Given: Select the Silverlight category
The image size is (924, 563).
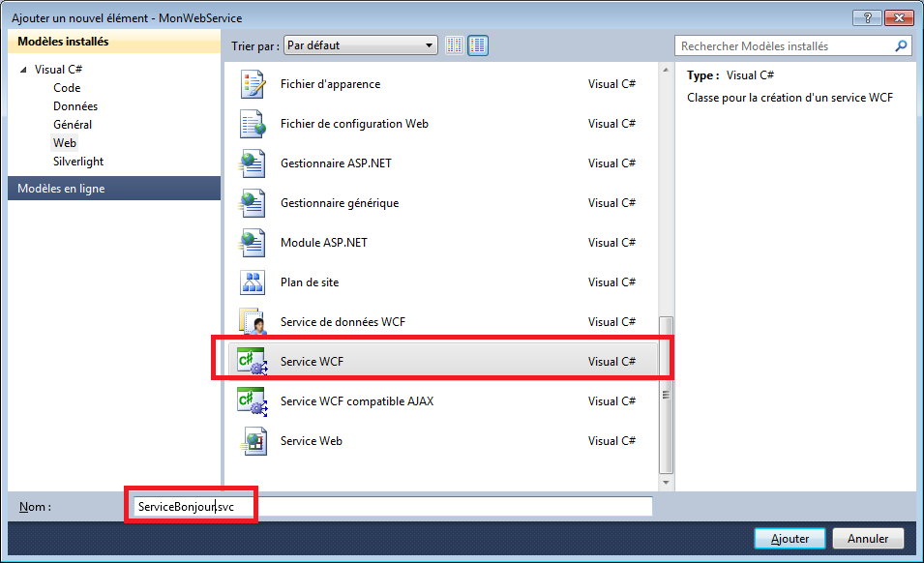Looking at the screenshot, I should [x=78, y=162].
